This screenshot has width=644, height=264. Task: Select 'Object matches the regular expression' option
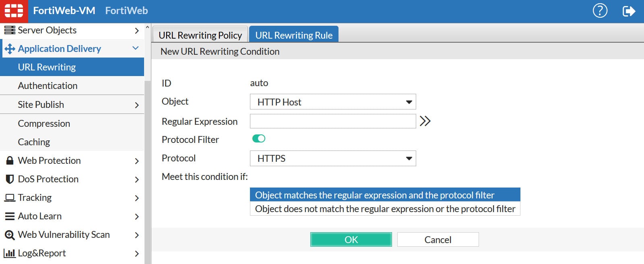(x=385, y=195)
